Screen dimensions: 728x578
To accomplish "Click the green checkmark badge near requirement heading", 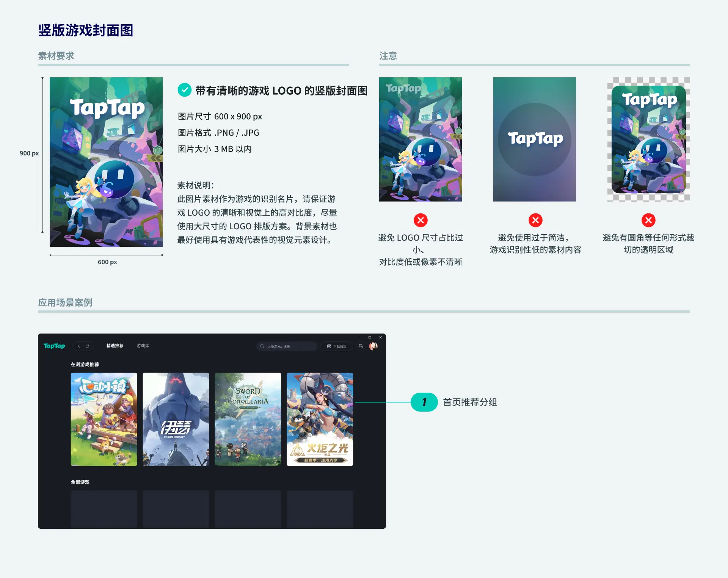I will point(185,90).
